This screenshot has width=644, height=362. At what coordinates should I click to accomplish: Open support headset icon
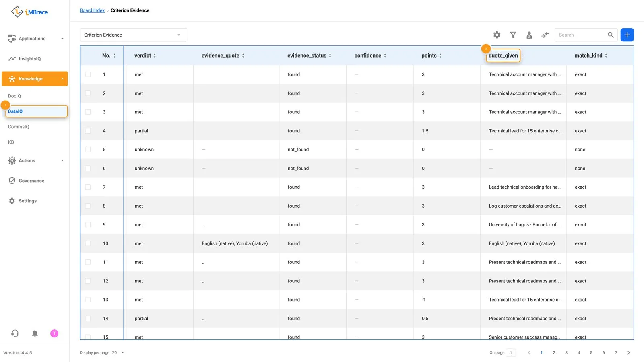[15, 333]
